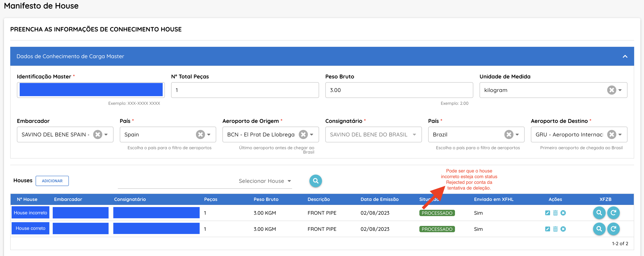
Task: Click the Enviado em XFHL column header
Action: point(494,199)
